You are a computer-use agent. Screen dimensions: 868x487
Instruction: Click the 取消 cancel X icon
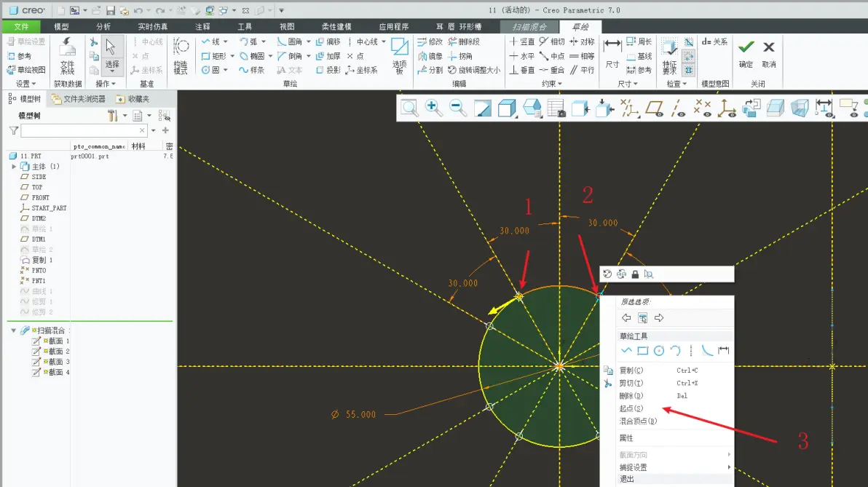click(x=769, y=47)
